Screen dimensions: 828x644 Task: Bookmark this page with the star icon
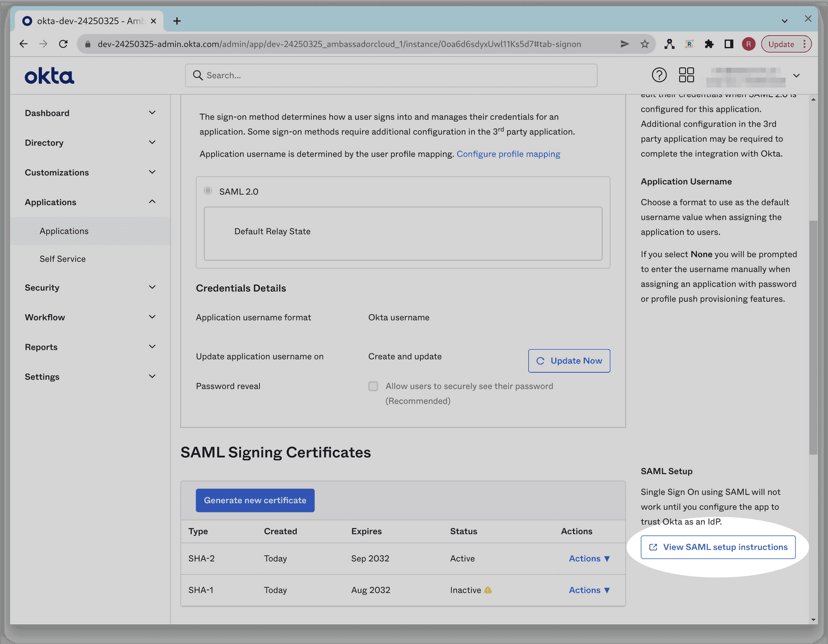644,44
